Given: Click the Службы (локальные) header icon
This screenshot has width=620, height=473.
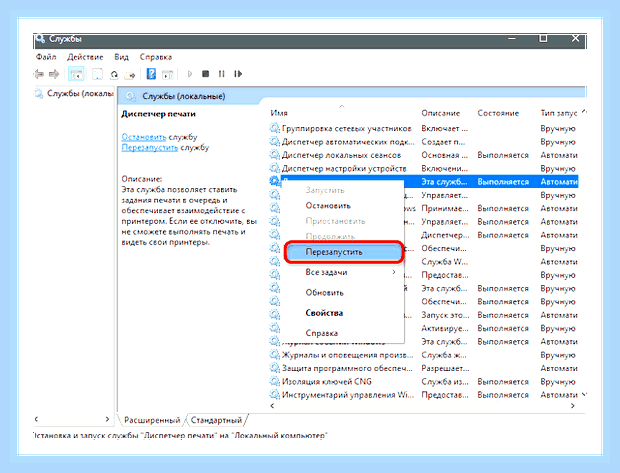Looking at the screenshot, I should (130, 96).
